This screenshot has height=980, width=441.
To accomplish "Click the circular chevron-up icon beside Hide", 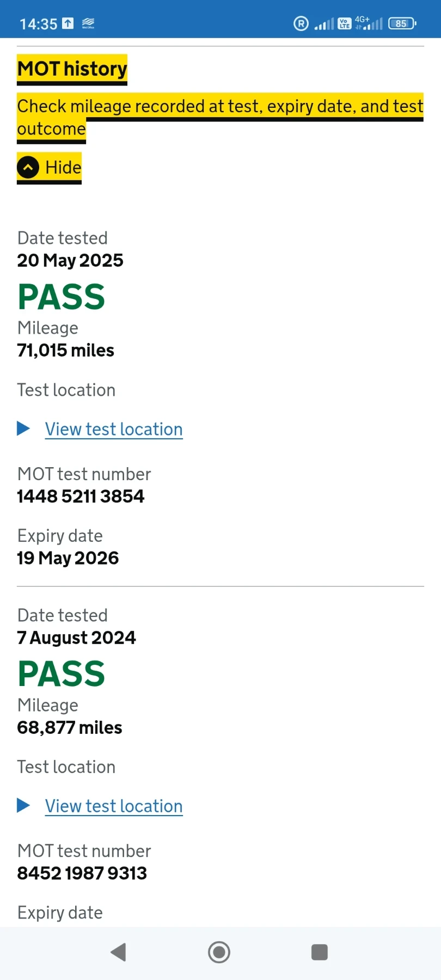I will pos(28,167).
